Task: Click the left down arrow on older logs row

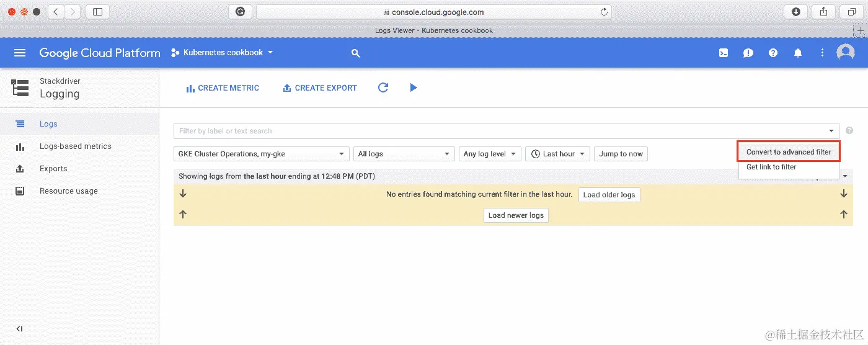Action: (183, 194)
